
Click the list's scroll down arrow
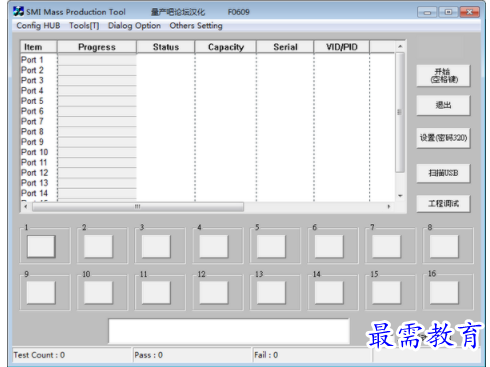pos(400,196)
